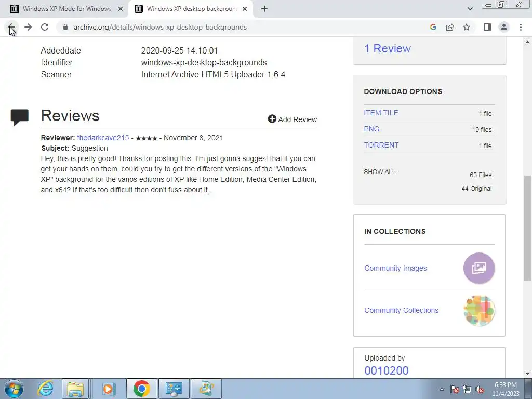
Task: Click the Community Images purple thumbnail
Action: 478,268
